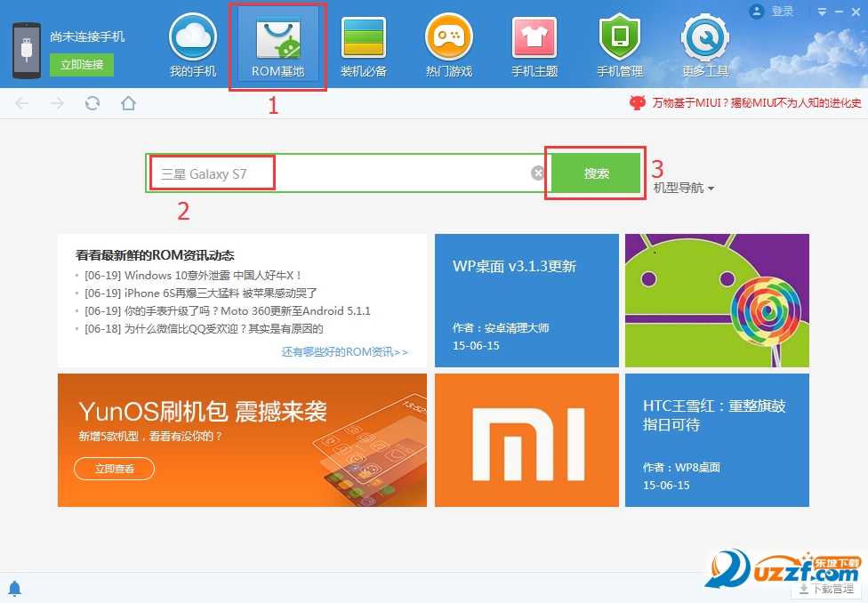Refresh the page with the circular arrow
Viewport: 868px width, 603px height.
92,103
